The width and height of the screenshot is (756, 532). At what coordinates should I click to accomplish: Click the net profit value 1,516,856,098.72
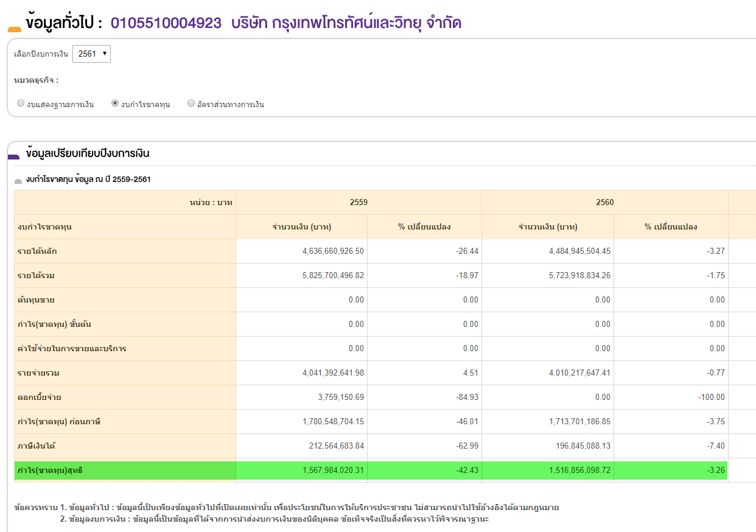pyautogui.click(x=579, y=470)
